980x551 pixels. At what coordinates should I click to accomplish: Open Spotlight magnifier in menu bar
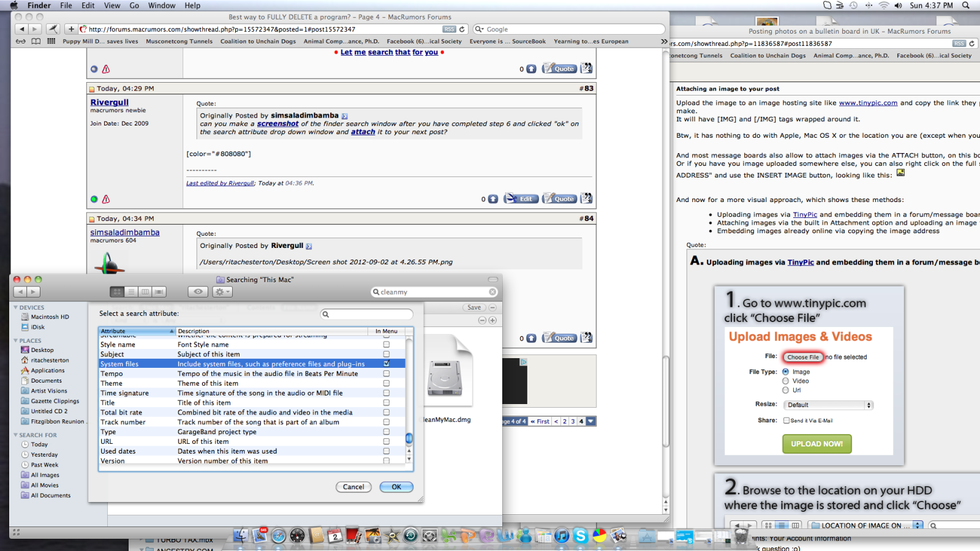pos(966,6)
